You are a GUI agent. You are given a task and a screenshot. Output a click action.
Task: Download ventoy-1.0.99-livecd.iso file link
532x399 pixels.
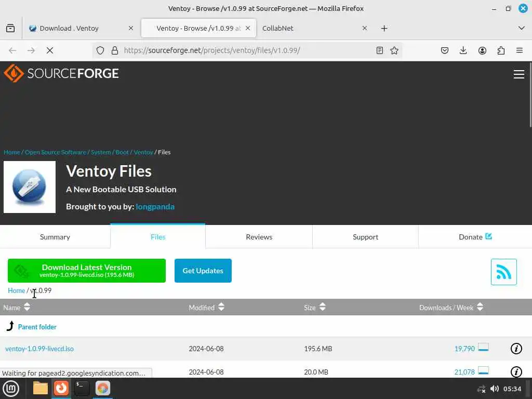tap(39, 349)
